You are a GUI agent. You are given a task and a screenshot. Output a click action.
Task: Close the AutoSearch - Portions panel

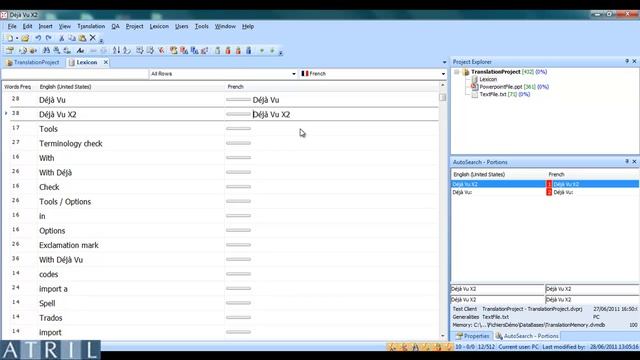pyautogui.click(x=634, y=162)
